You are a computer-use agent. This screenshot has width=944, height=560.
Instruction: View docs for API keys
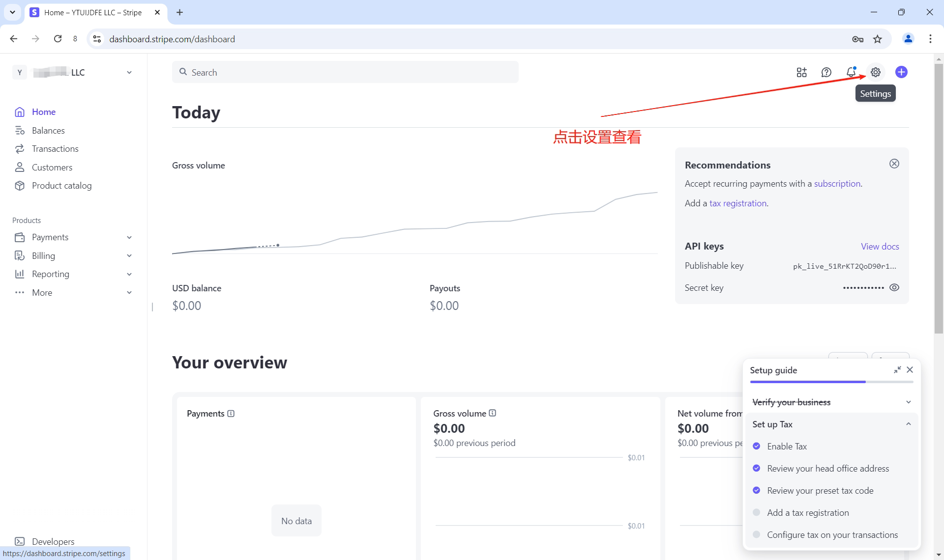point(880,246)
